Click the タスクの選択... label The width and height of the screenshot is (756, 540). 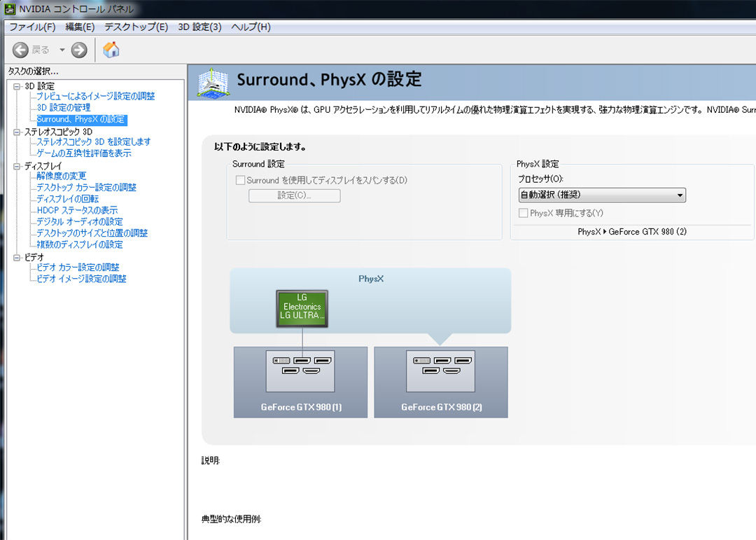[33, 71]
